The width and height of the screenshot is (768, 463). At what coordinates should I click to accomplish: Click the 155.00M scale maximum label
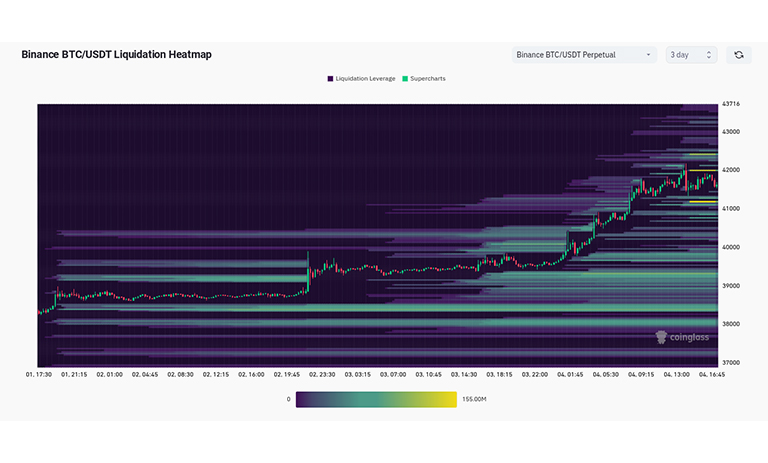point(474,399)
